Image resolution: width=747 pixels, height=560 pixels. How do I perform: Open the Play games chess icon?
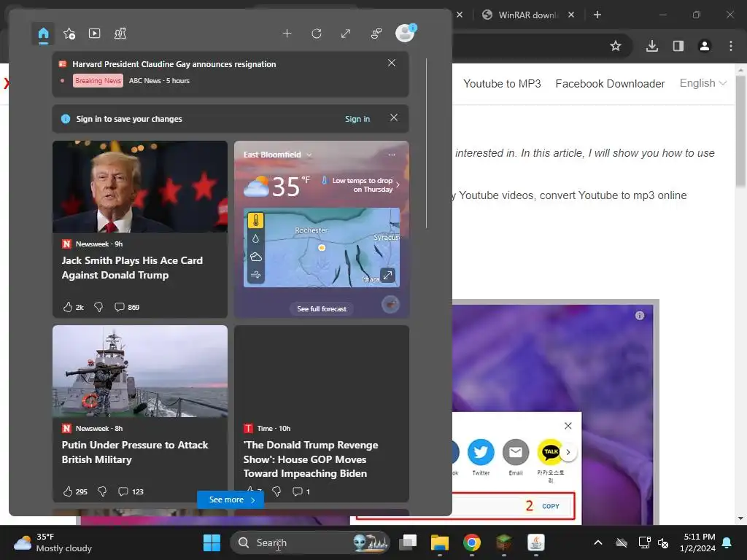pyautogui.click(x=120, y=34)
